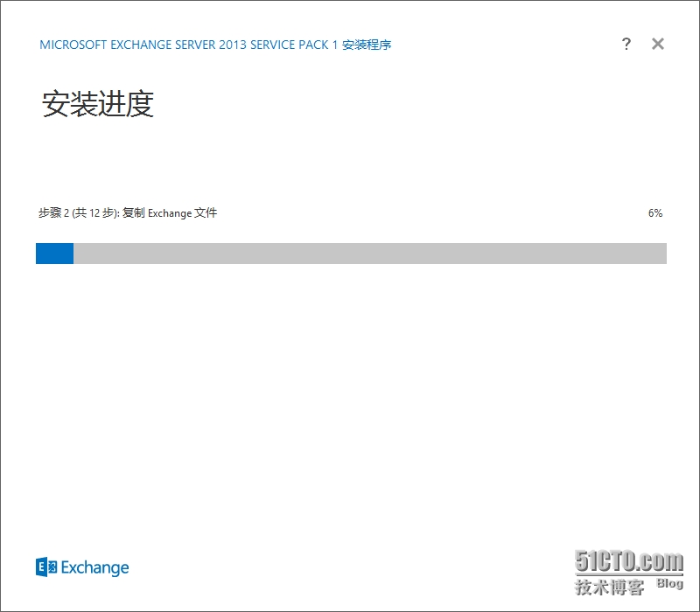Click the blue filled part of progress bar
700x612 pixels.
(54, 254)
